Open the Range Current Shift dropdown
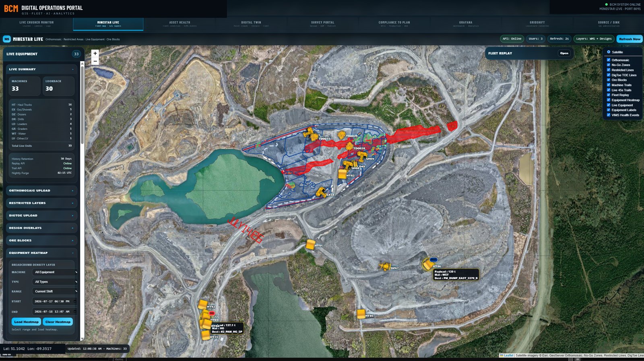 coord(55,291)
